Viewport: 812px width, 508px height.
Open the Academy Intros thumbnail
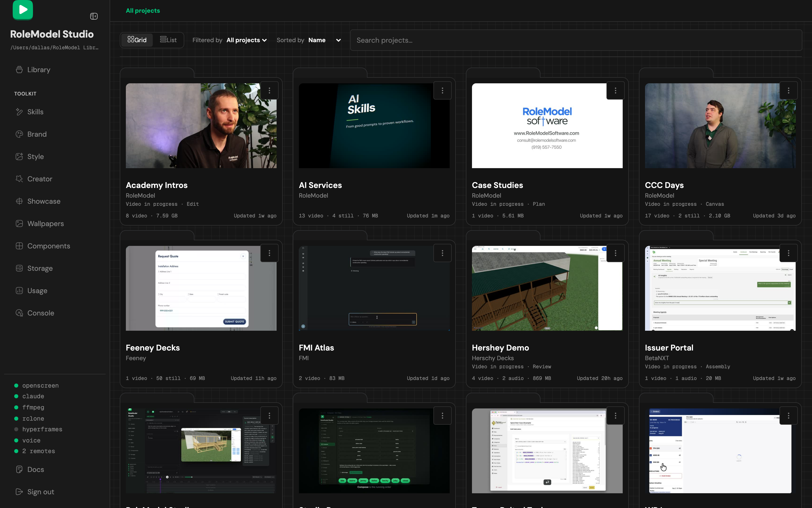pos(201,126)
